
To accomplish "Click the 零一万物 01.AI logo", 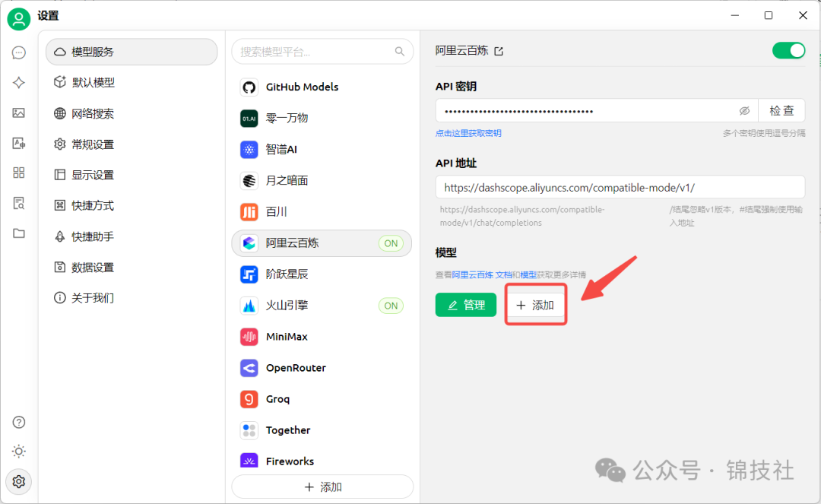I will pyautogui.click(x=249, y=119).
